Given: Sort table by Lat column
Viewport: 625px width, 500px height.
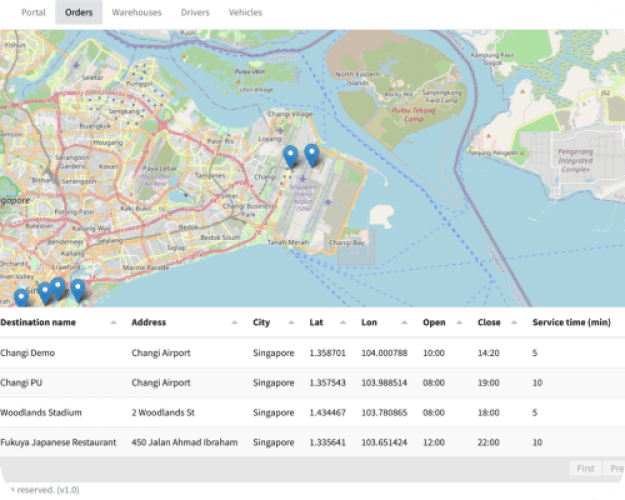Looking at the screenshot, I should (x=328, y=322).
